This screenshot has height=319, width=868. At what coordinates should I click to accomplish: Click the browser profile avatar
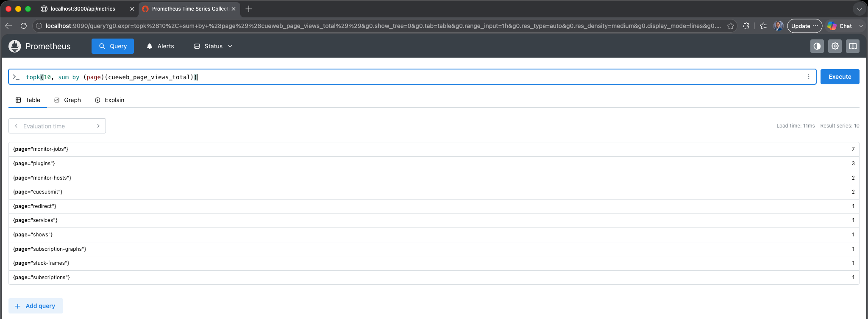tap(778, 26)
